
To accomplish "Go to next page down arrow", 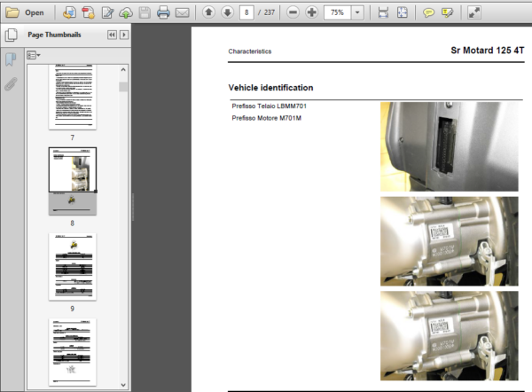I will tap(227, 12).
